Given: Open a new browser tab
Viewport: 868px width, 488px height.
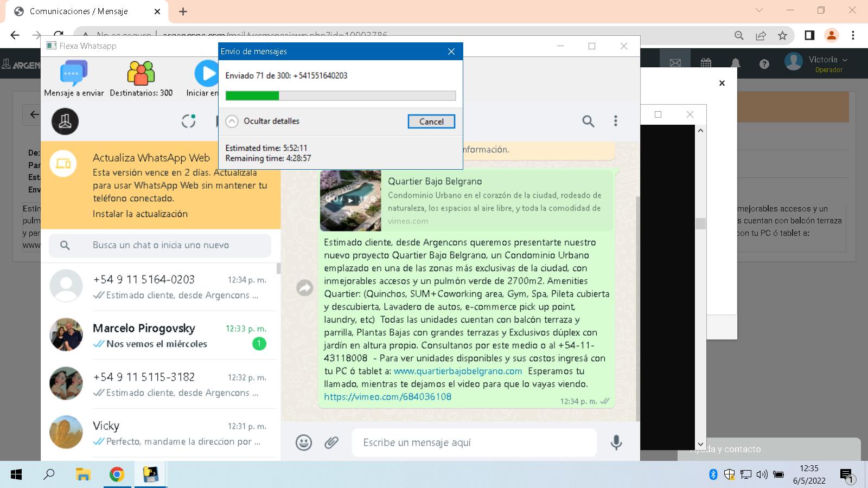Looking at the screenshot, I should [x=183, y=11].
